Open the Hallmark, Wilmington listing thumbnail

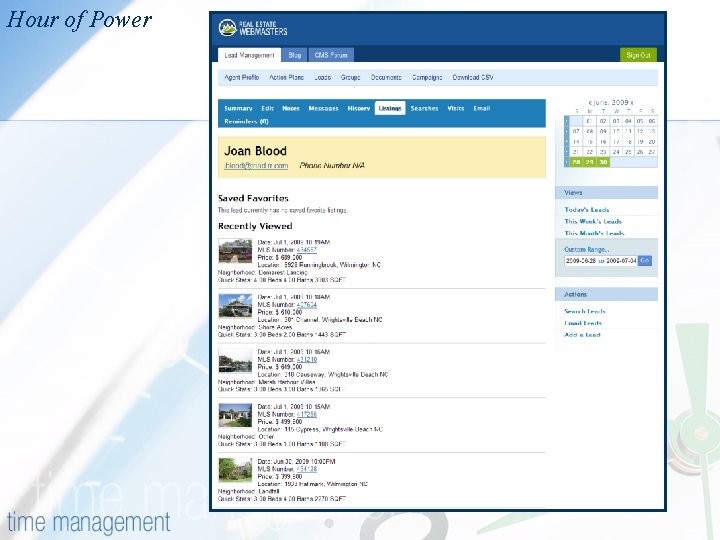point(235,470)
